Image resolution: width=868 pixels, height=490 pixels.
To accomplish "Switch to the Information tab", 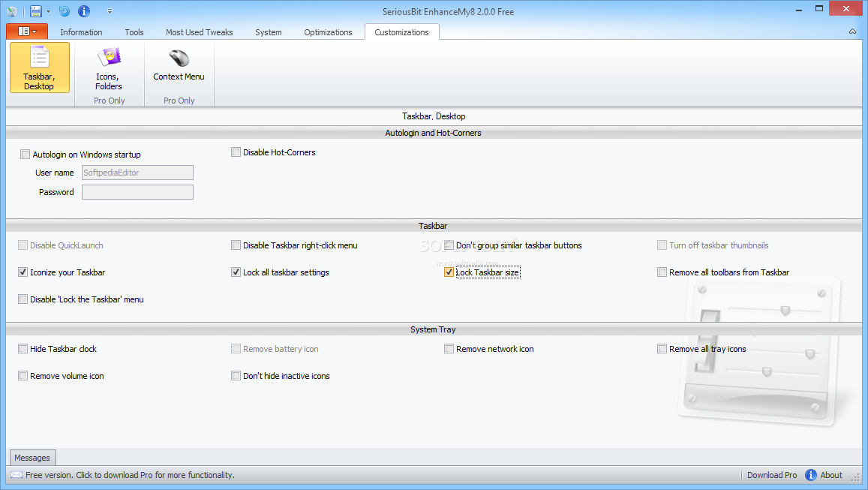I will click(81, 32).
